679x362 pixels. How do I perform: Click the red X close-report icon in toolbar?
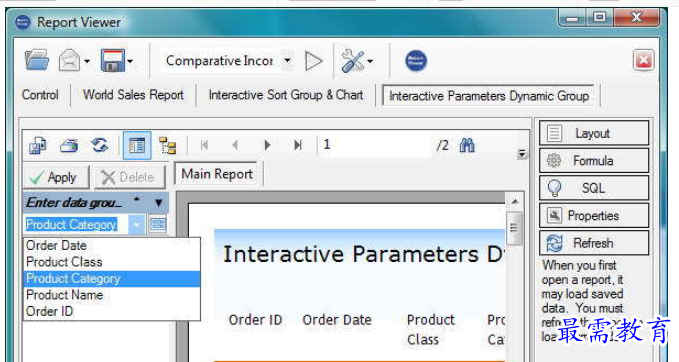tap(643, 60)
